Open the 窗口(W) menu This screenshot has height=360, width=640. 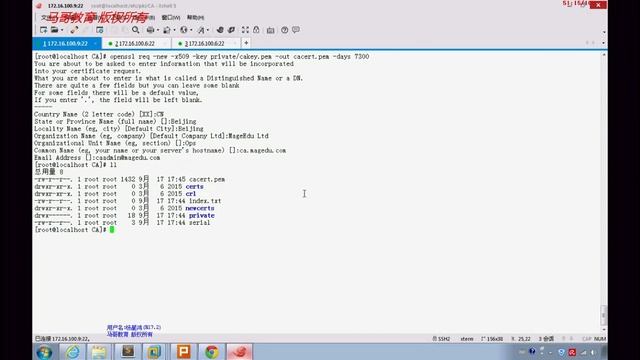171,17
